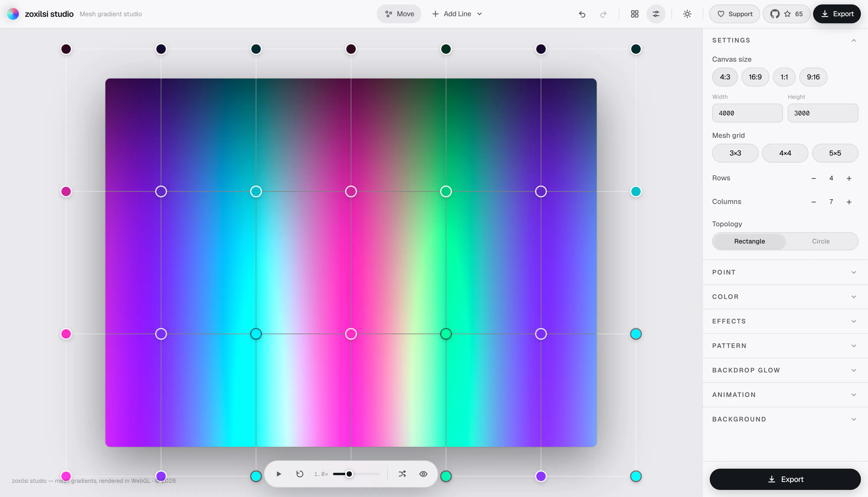This screenshot has width=868, height=497.
Task: Expand the Backdrop Glow section
Action: [785, 370]
